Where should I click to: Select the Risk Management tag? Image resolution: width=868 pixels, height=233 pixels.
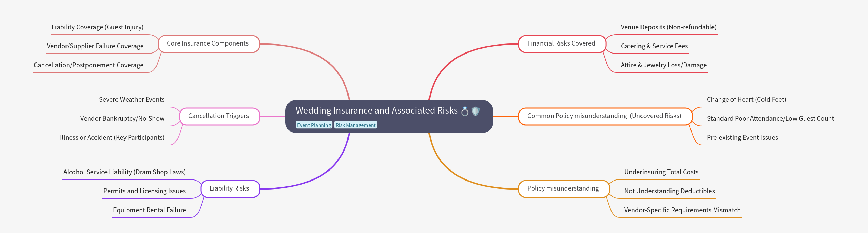coord(355,125)
